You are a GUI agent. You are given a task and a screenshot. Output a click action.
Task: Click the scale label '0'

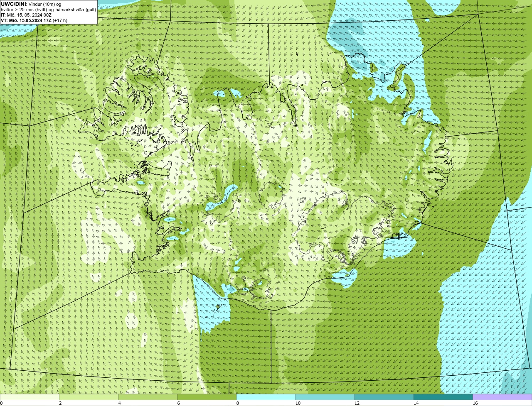coord(1,403)
